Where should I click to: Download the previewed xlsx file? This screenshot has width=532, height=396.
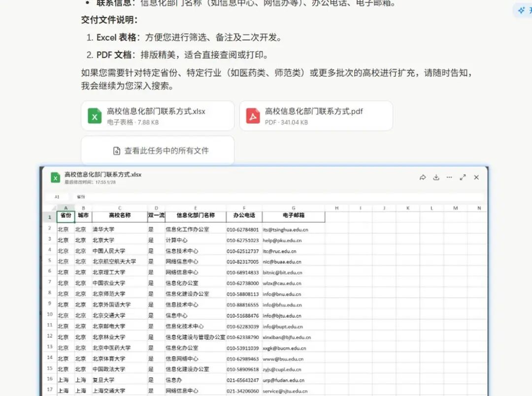[436, 177]
